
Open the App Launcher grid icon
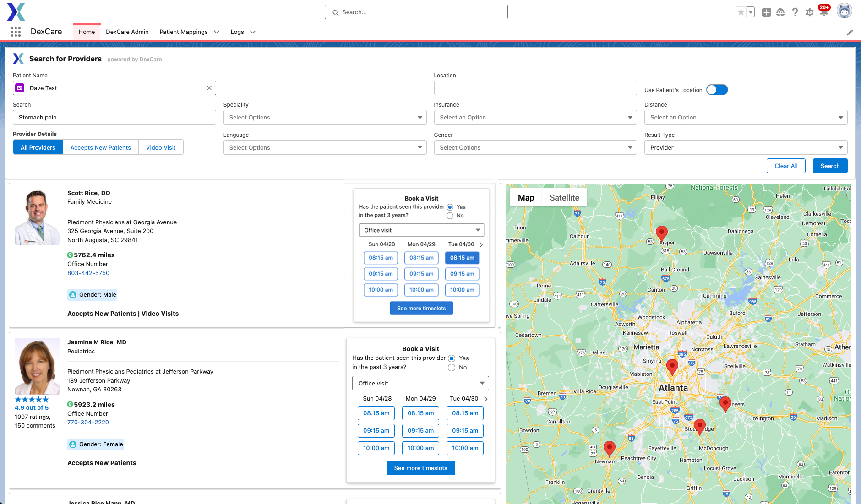pyautogui.click(x=16, y=32)
